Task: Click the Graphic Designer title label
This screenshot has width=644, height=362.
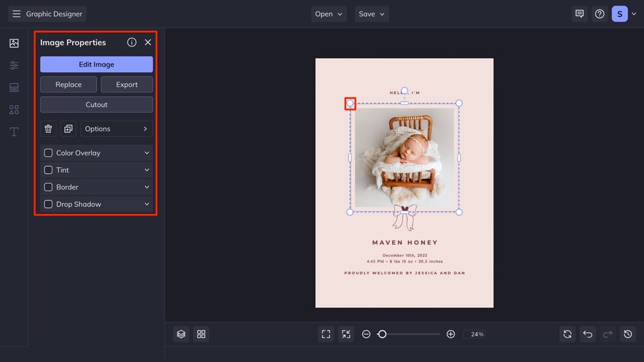Action: point(54,14)
